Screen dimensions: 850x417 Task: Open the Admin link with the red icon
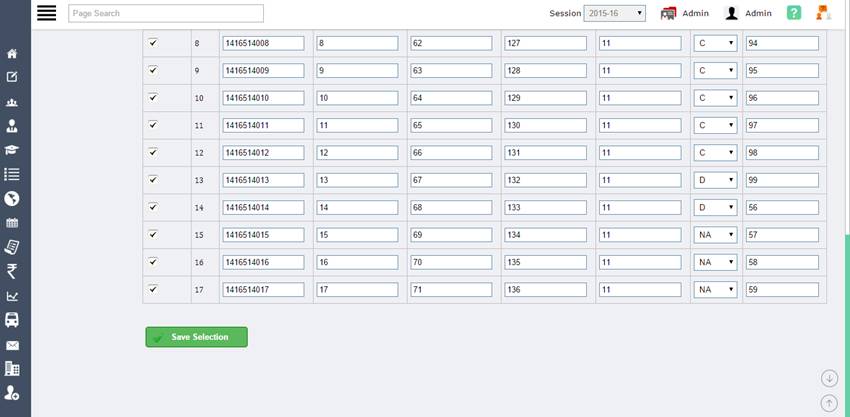coord(685,13)
